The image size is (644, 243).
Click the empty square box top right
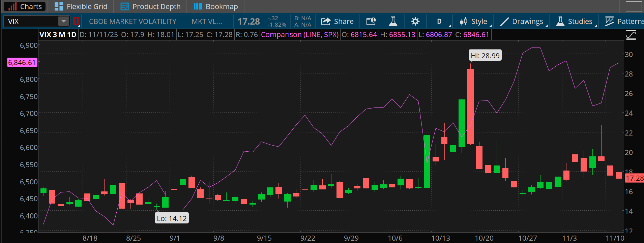click(634, 6)
